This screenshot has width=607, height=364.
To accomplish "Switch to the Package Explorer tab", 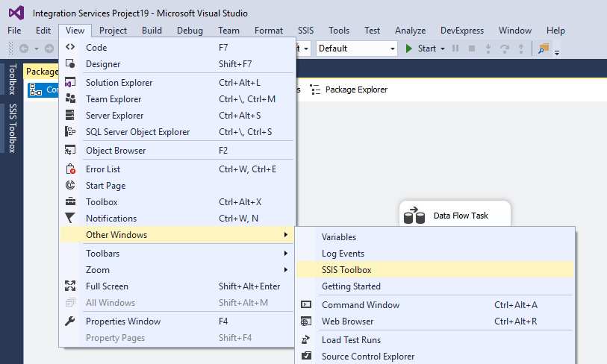I will click(349, 90).
